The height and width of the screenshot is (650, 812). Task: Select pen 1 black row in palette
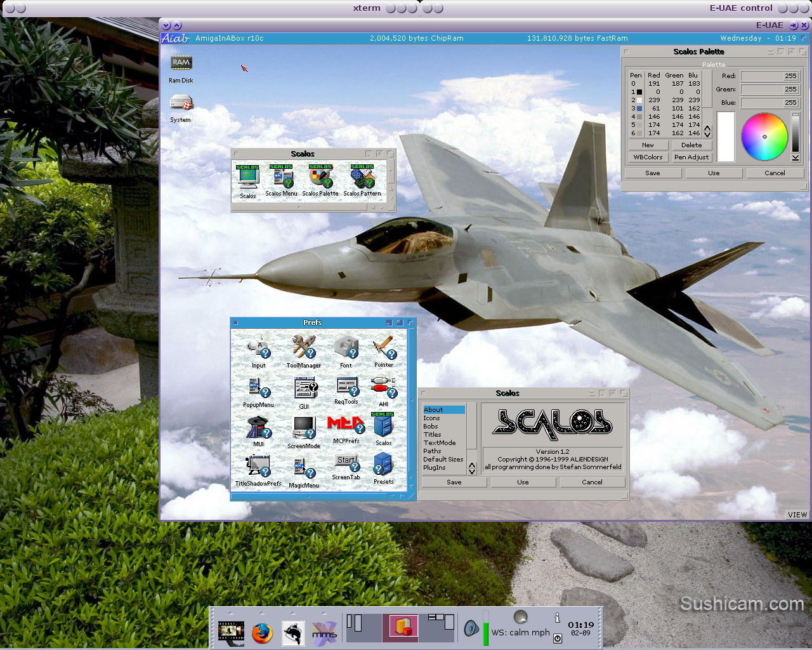pyautogui.click(x=665, y=92)
